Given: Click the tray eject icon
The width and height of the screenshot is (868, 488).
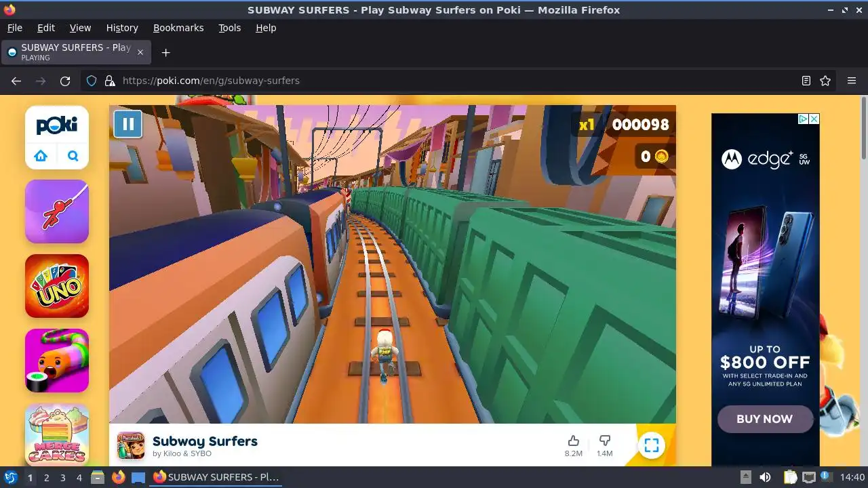Looking at the screenshot, I should [745, 477].
